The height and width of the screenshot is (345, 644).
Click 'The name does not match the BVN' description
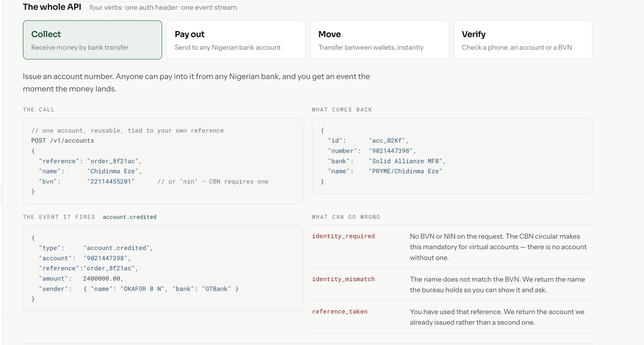[x=497, y=285]
